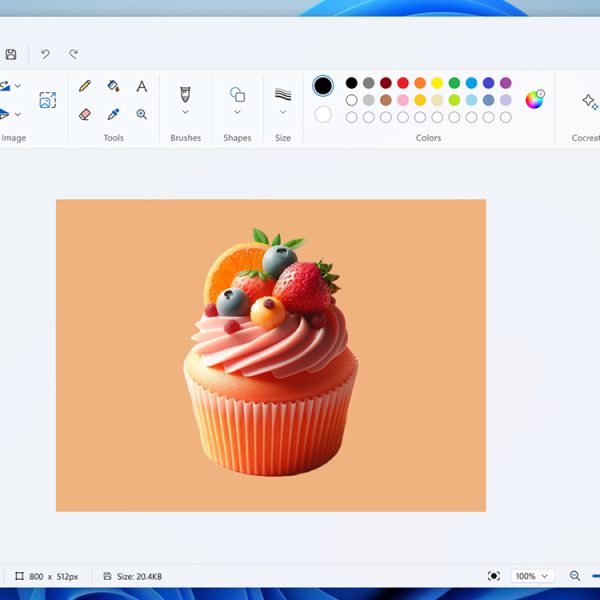This screenshot has height=600, width=600.
Task: Select the Magnifier tool
Action: click(x=142, y=114)
